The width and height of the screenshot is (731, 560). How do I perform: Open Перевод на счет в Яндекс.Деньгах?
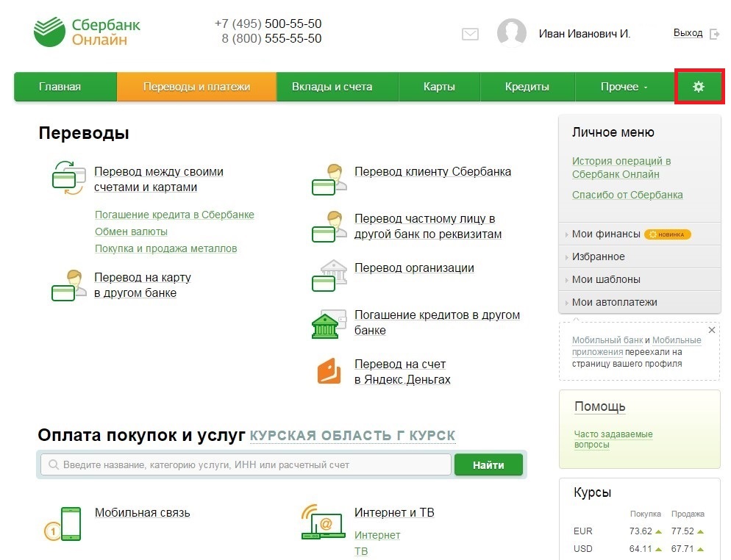pos(402,372)
